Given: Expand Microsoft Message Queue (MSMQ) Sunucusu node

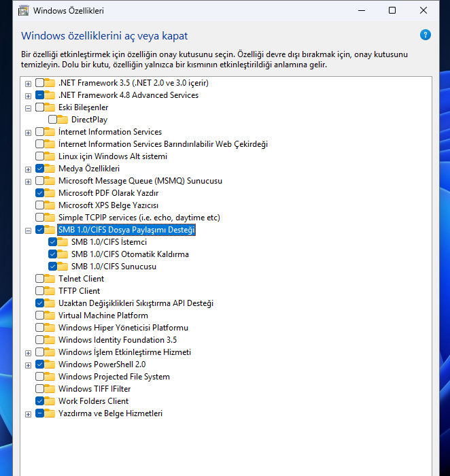Looking at the screenshot, I should pos(29,182).
